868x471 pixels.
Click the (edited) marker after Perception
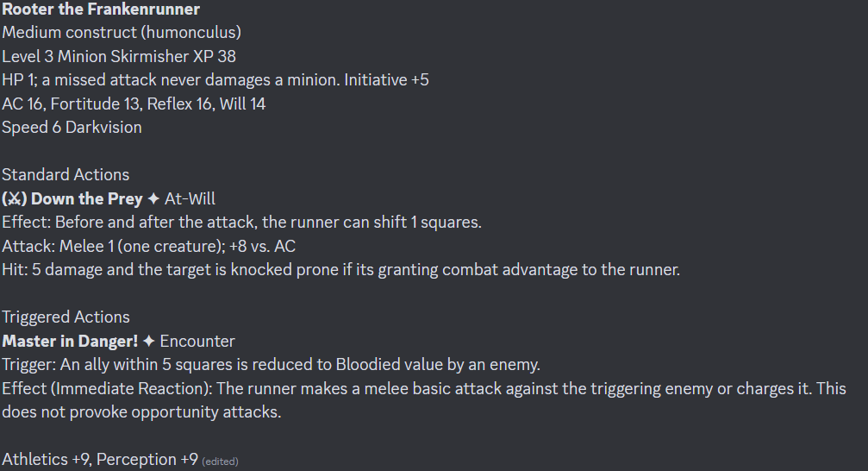(221, 461)
